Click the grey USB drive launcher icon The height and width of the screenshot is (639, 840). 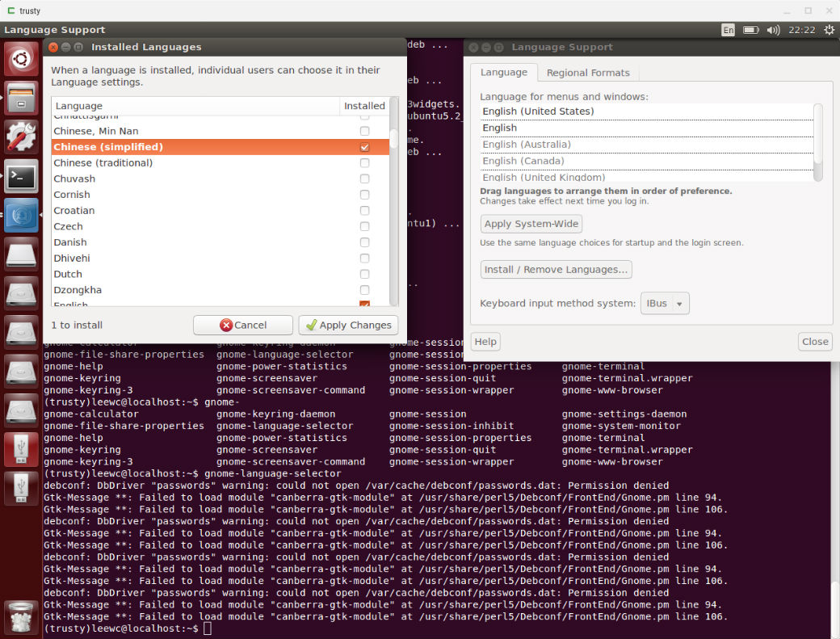point(21,488)
